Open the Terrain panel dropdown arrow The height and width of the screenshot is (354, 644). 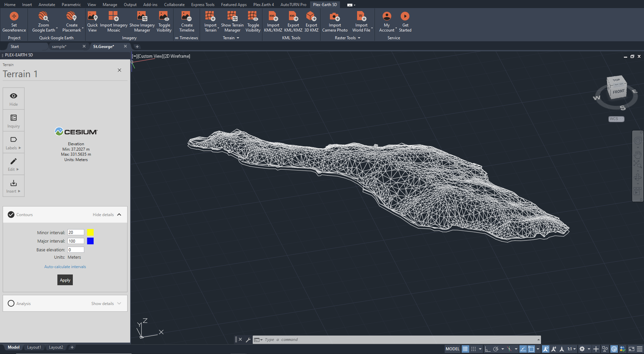(238, 38)
